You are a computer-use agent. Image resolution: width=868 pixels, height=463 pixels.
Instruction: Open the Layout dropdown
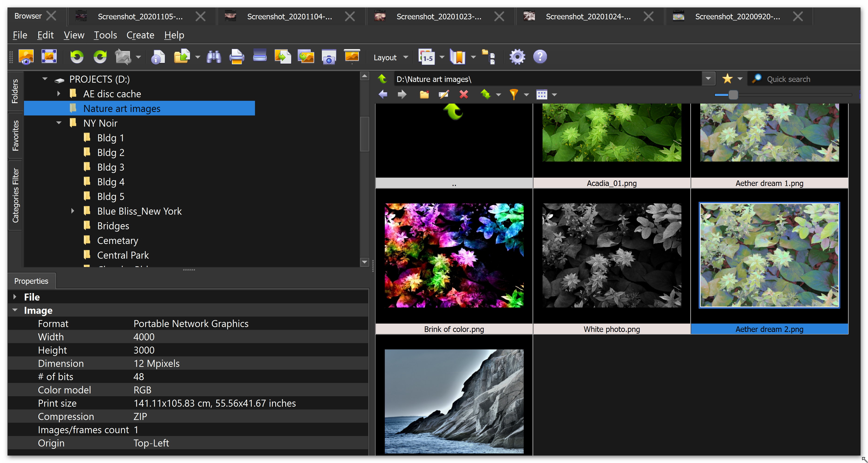391,58
